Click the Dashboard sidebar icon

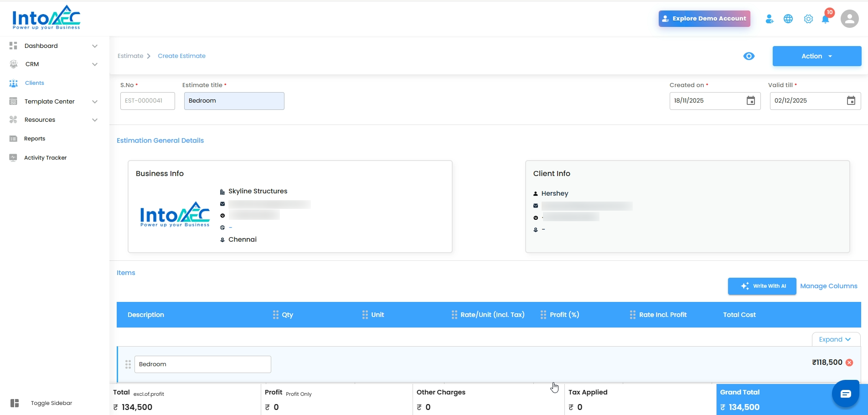(13, 46)
